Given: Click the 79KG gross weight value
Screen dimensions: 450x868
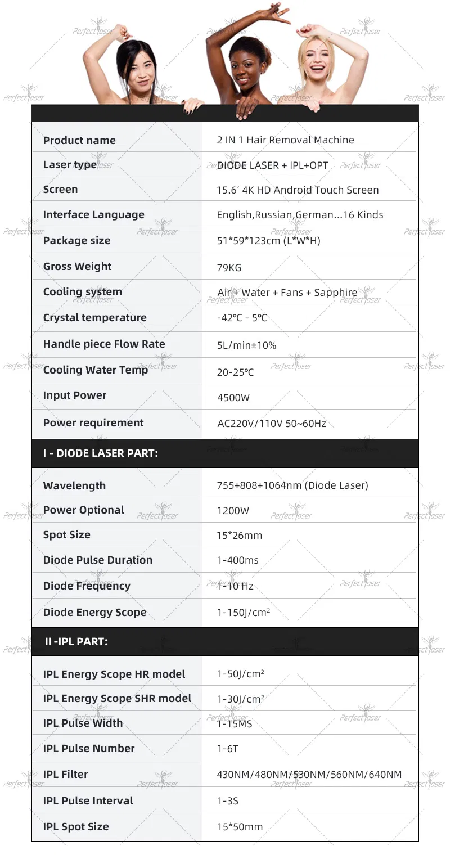Looking at the screenshot, I should [229, 268].
